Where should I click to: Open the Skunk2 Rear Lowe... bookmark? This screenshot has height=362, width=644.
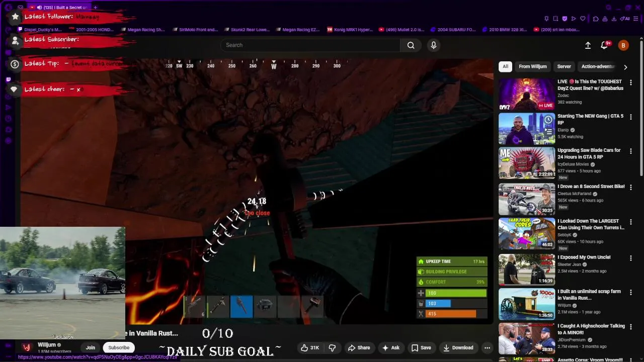247,30
